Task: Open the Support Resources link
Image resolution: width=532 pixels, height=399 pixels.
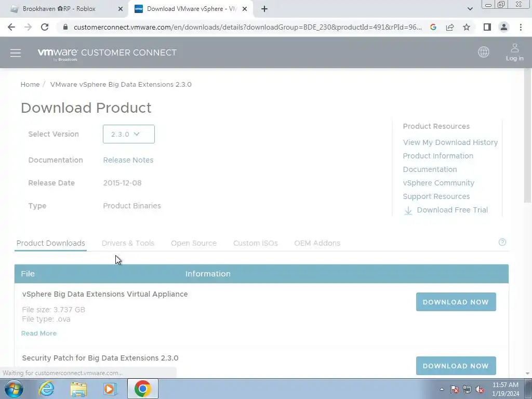Action: click(x=436, y=197)
